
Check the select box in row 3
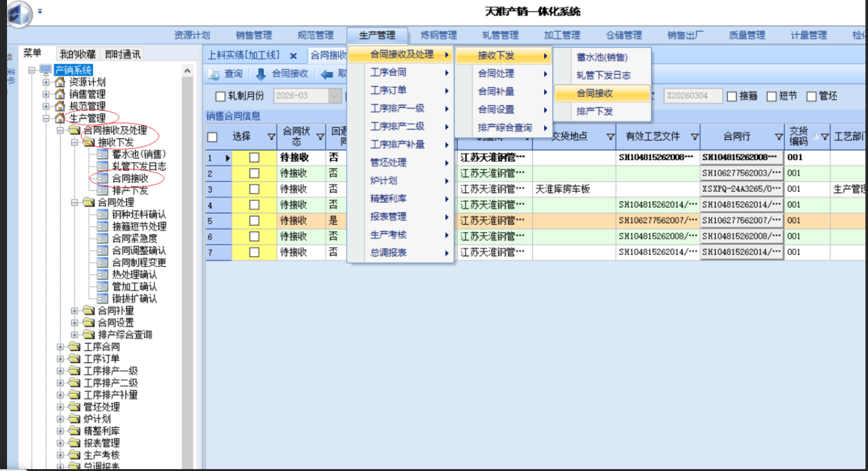(x=254, y=189)
